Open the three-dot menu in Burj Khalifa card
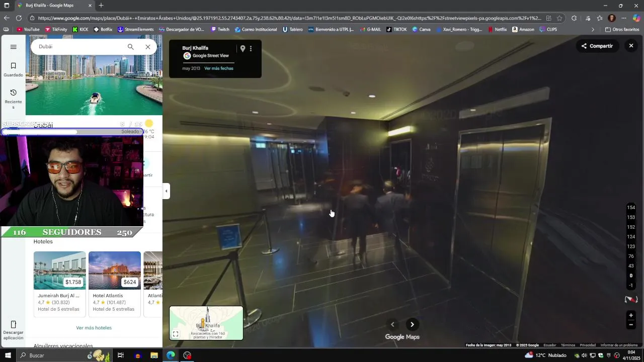Screen dimensions: 644x362 [x=251, y=49]
